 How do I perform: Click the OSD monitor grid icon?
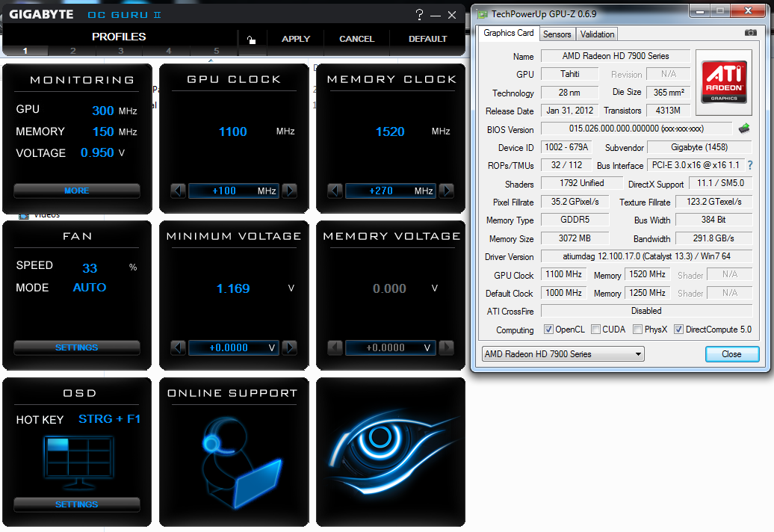click(x=78, y=462)
